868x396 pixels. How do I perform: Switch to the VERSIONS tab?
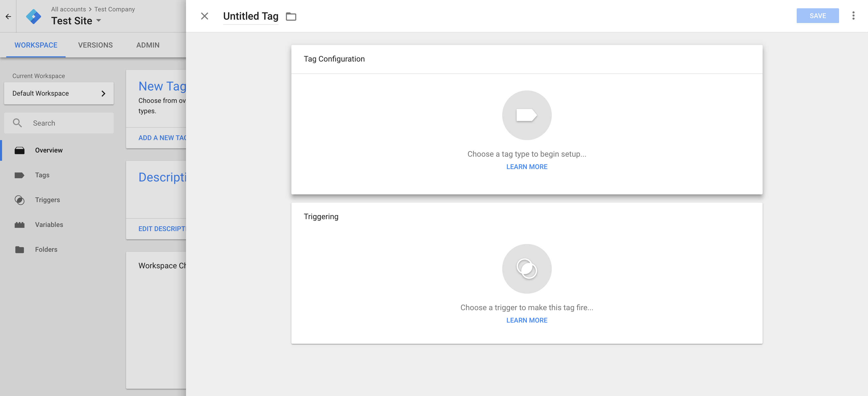coord(95,45)
